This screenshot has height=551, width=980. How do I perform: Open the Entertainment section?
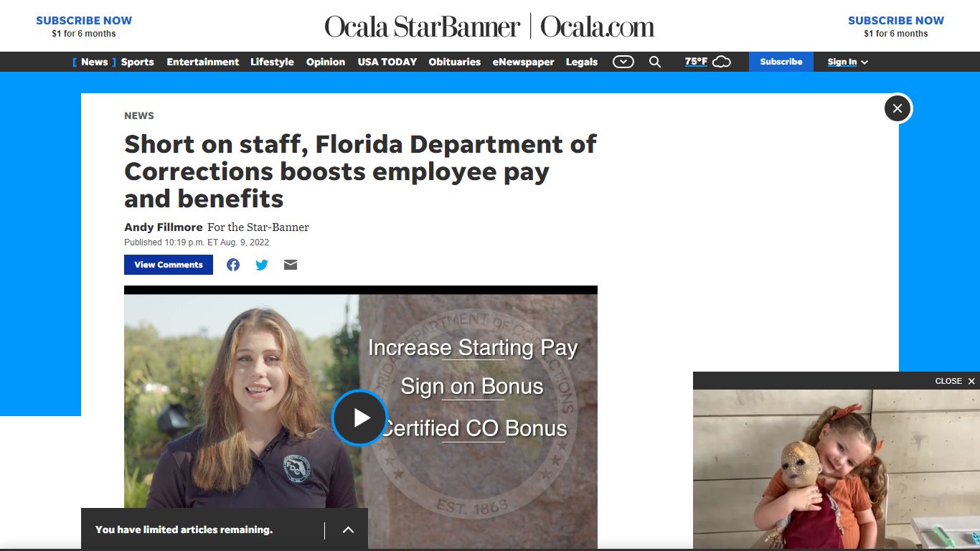point(203,62)
